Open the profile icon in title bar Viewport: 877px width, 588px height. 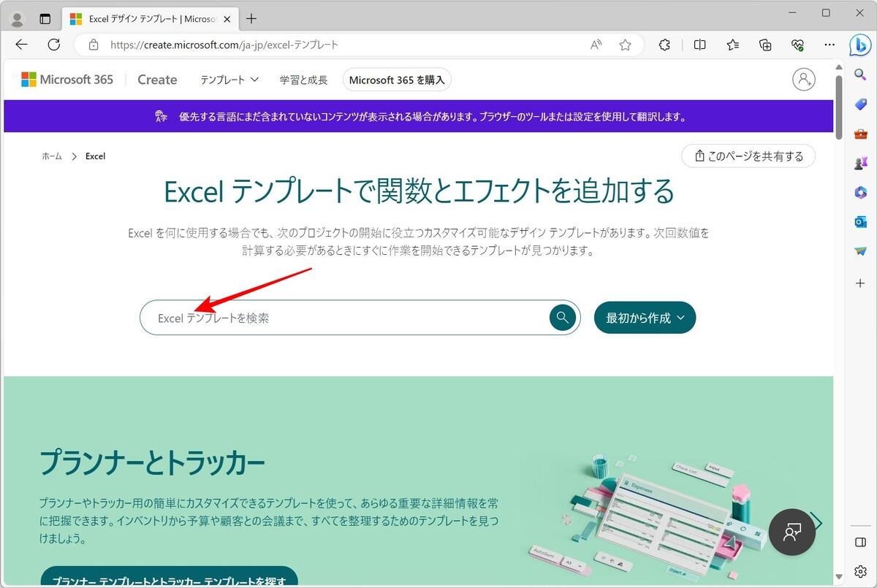coord(17,19)
